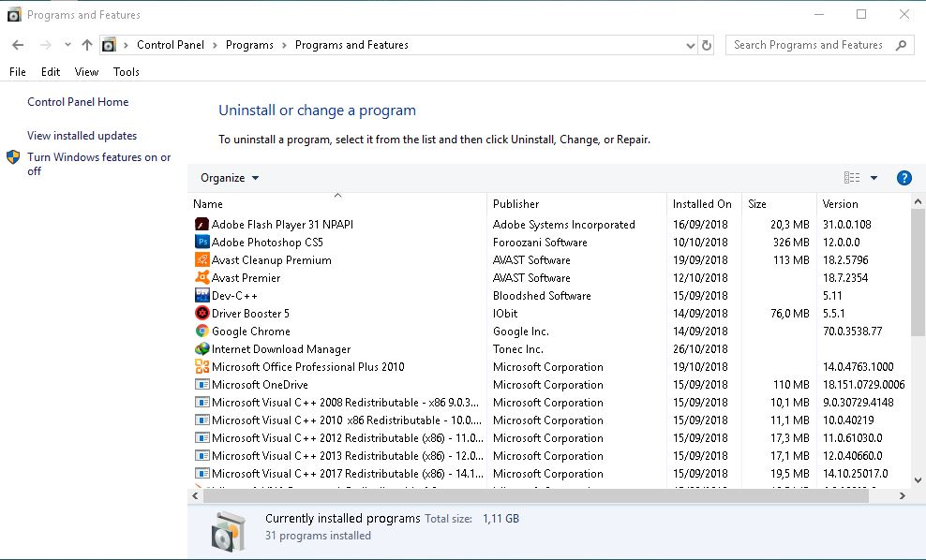Click the Google Chrome icon in the list
The width and height of the screenshot is (926, 560).
pyautogui.click(x=202, y=332)
